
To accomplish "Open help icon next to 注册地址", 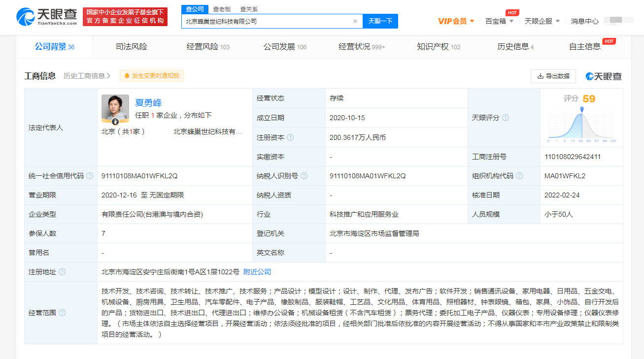I will [62, 272].
